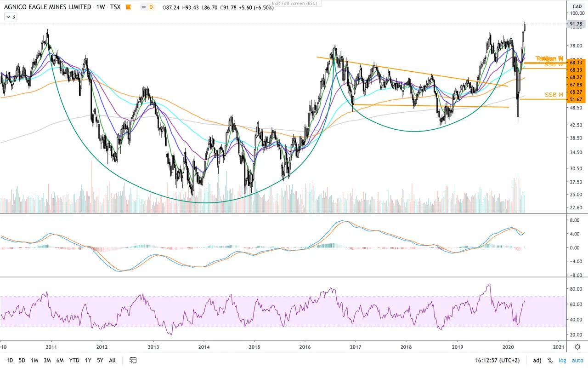
Task: Select the 1M time range
Action: [x=34, y=360]
